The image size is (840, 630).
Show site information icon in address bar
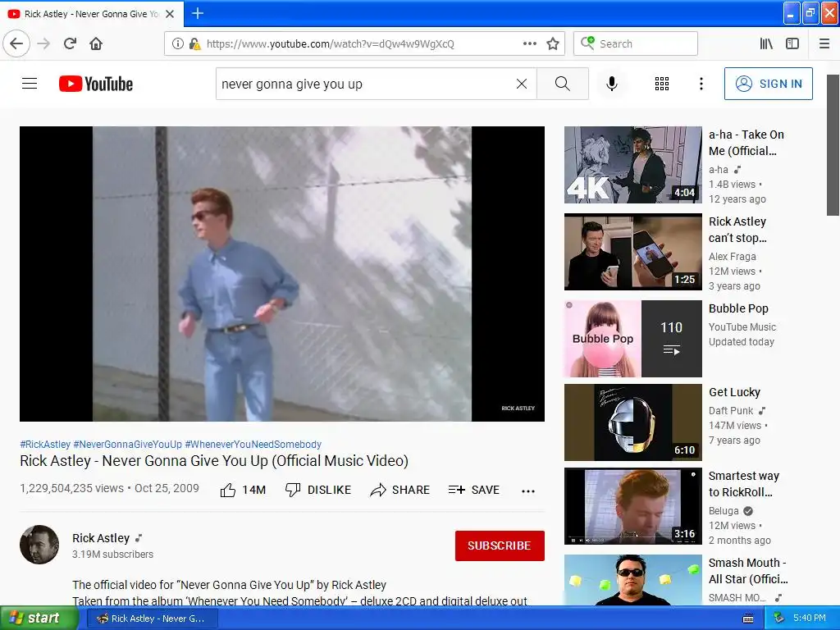pyautogui.click(x=178, y=43)
